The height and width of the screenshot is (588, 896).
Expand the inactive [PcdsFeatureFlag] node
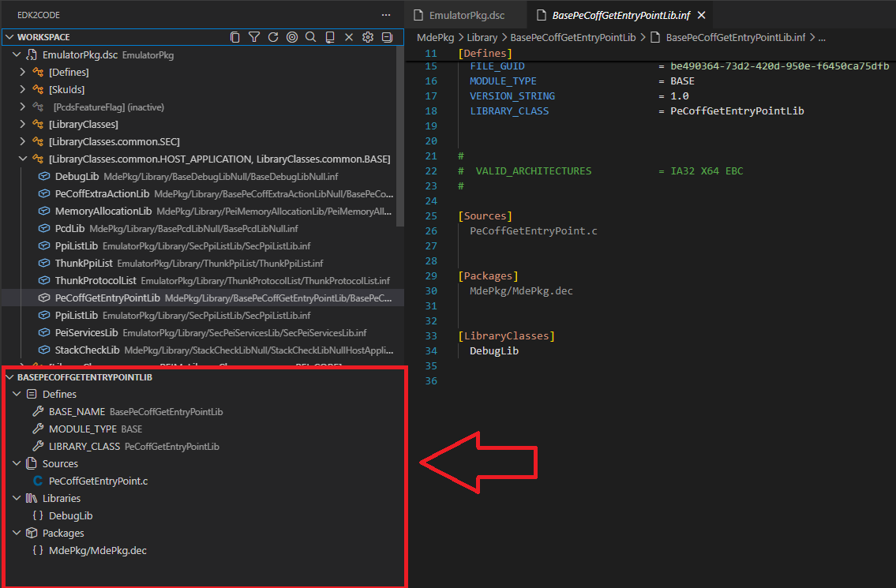[x=22, y=107]
